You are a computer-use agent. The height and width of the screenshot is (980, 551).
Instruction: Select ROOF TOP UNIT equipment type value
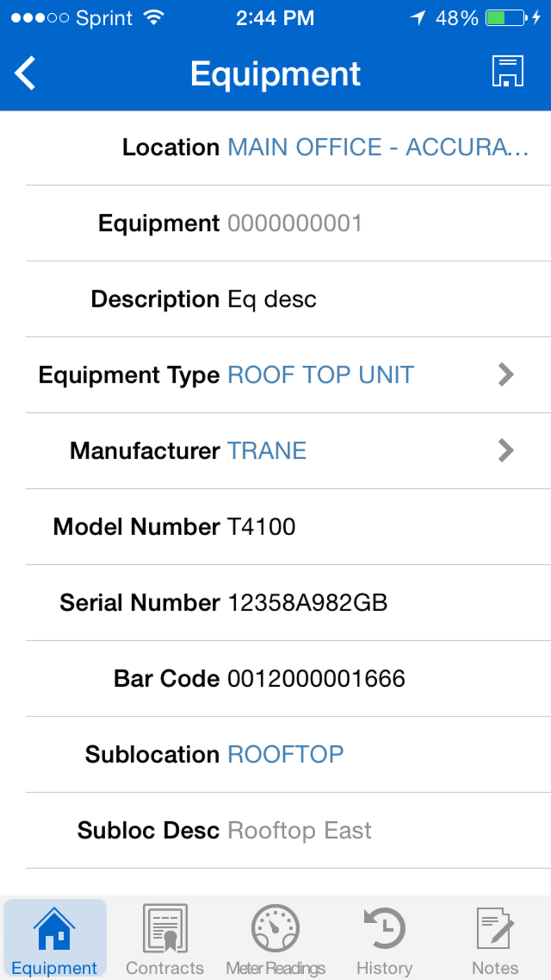coord(321,375)
